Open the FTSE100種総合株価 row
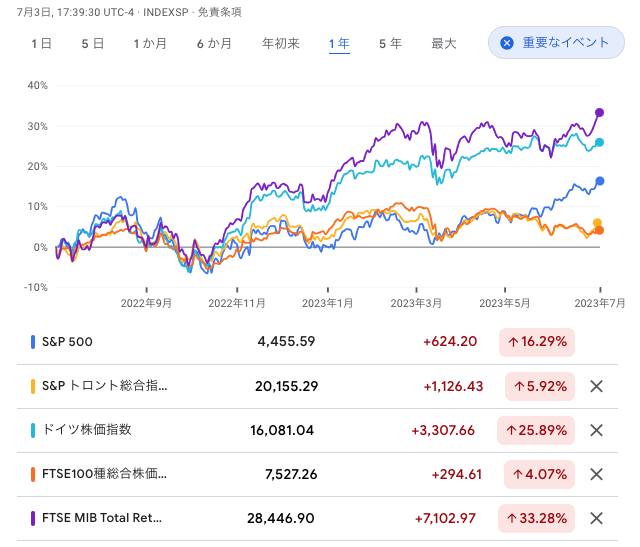 [317, 474]
